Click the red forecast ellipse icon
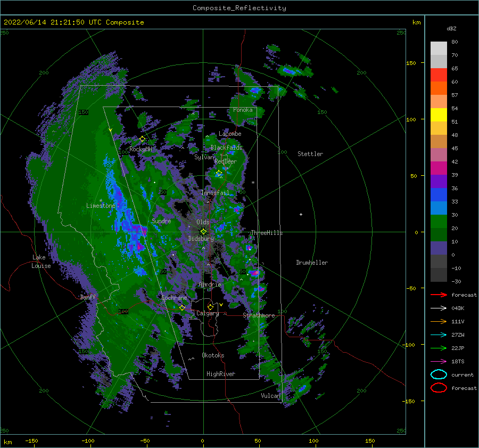 tap(439, 388)
